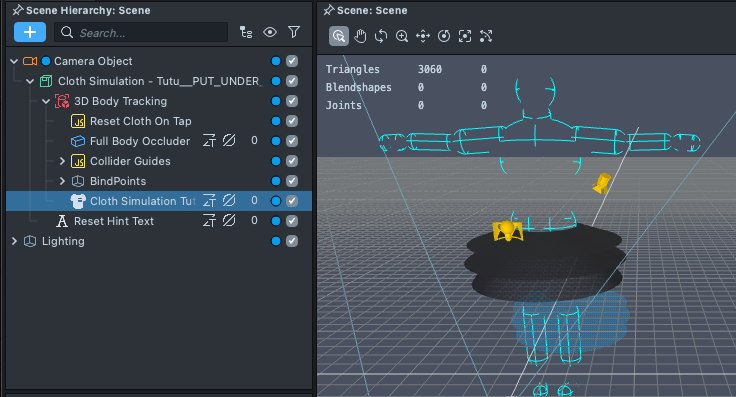Select the Reset Cloth On Tap script
The image size is (736, 397).
tap(140, 121)
